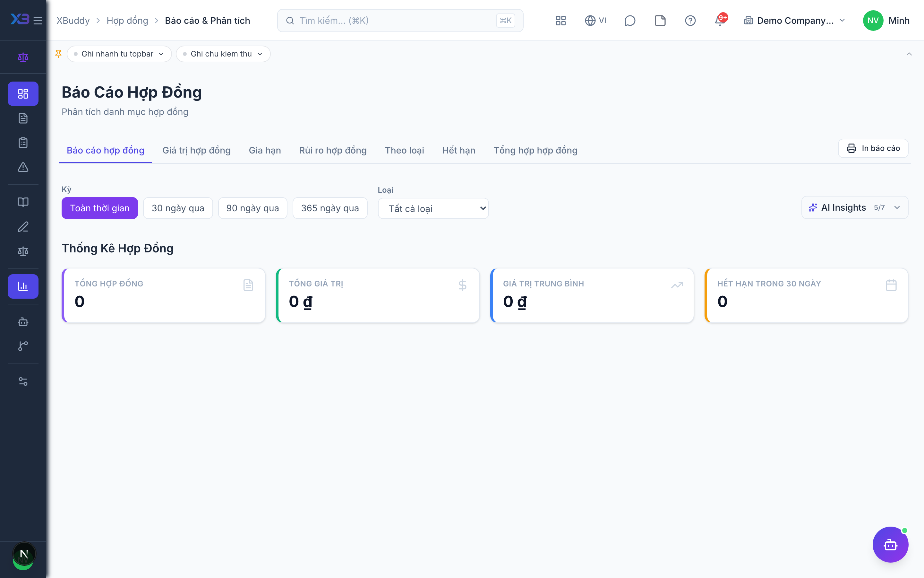Open the apps grid icon in topbar

560,20
